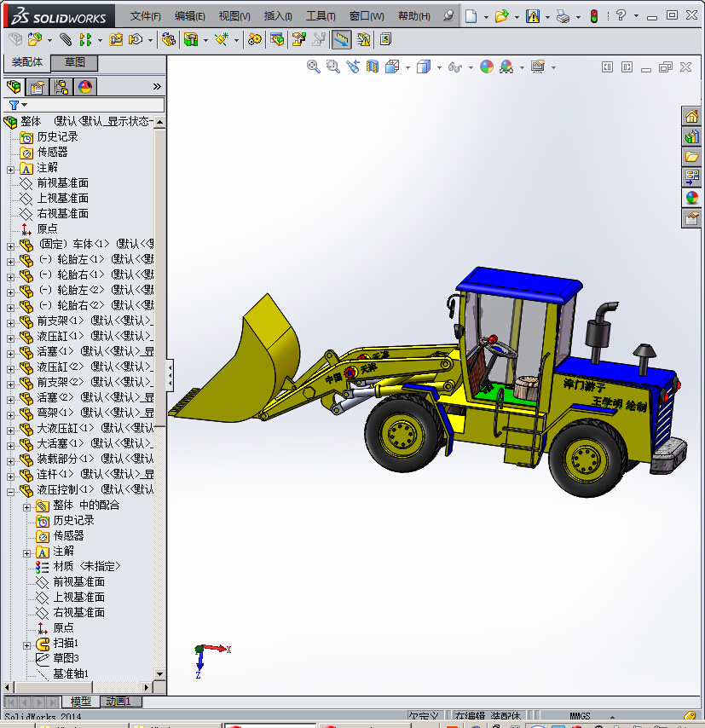Open the File Explorer folder icon in task pane
The image size is (705, 728).
[x=691, y=157]
